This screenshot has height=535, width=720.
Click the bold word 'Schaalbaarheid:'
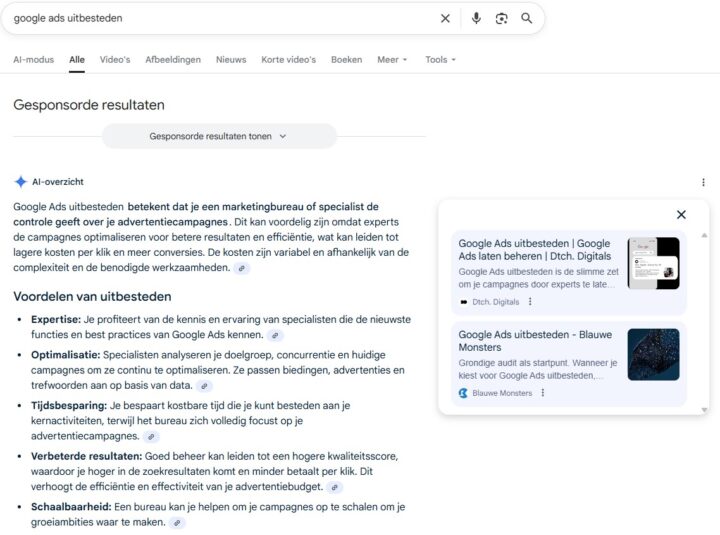click(x=71, y=507)
